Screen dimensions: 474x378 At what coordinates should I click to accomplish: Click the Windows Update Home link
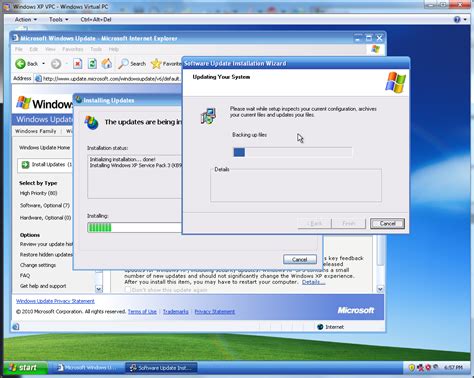tap(45, 147)
